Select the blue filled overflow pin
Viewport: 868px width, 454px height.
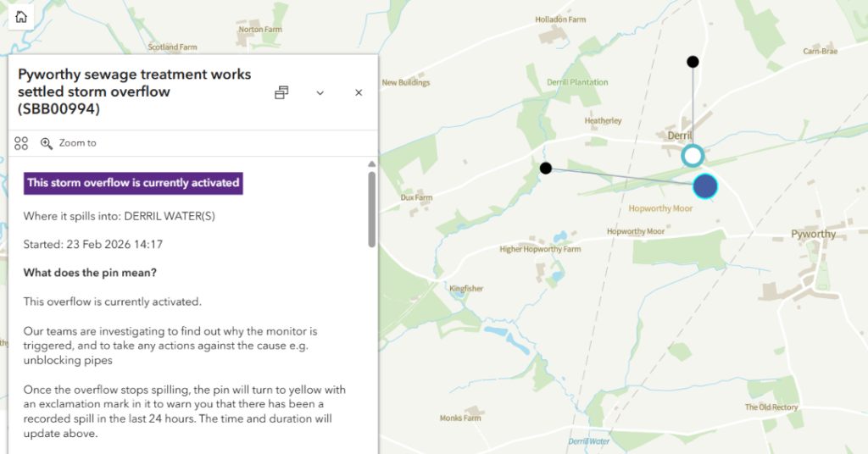(705, 186)
